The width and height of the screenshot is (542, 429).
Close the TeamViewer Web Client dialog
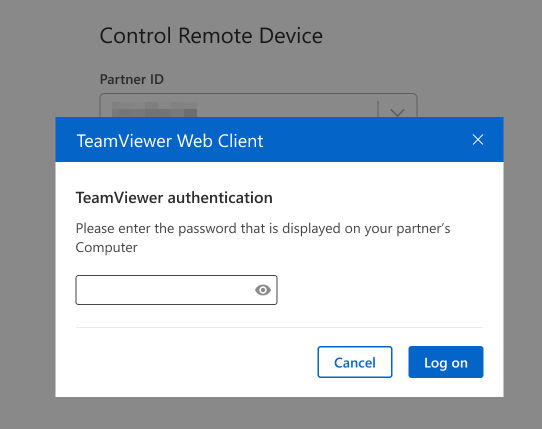(x=478, y=140)
